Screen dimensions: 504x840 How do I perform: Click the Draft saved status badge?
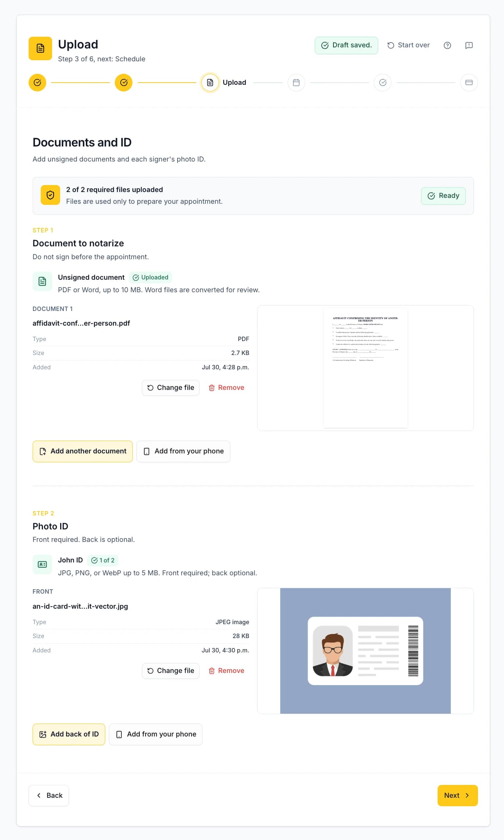coord(346,45)
